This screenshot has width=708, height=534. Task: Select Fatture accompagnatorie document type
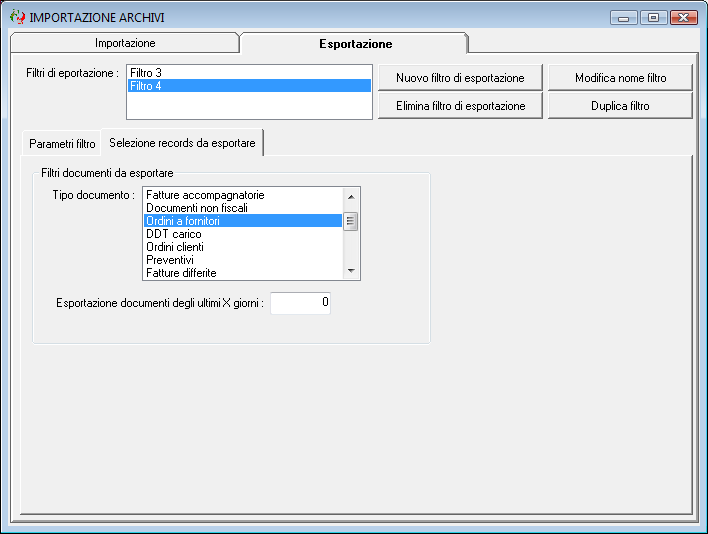coord(243,195)
